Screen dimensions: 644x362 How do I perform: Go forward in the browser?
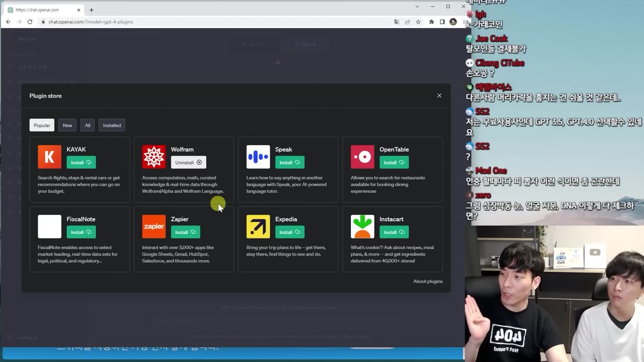pos(19,22)
